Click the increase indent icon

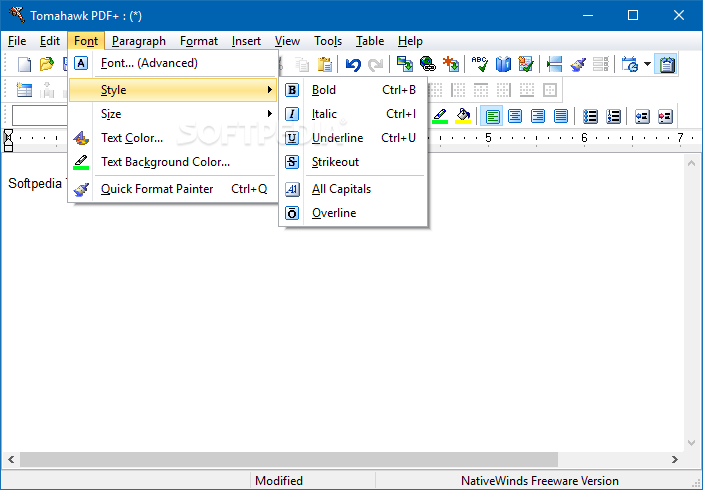coord(665,117)
